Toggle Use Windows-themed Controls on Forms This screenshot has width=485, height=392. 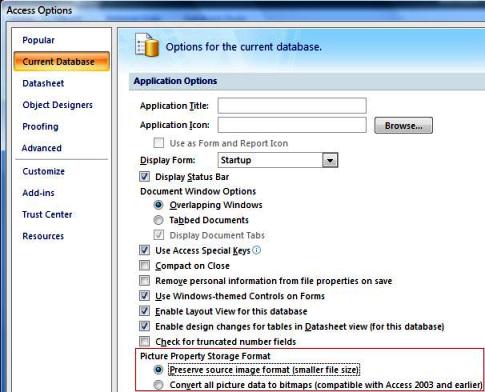[x=144, y=296]
